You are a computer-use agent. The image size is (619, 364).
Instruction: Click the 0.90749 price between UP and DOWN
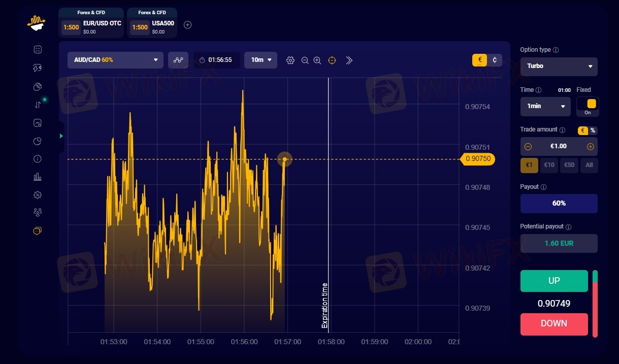coord(554,304)
